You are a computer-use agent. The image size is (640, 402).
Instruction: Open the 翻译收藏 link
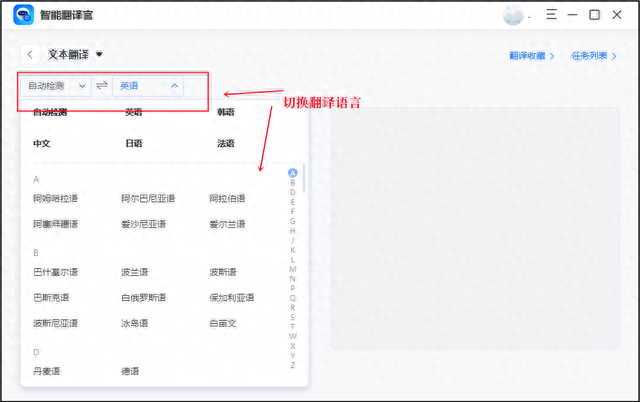[x=531, y=56]
